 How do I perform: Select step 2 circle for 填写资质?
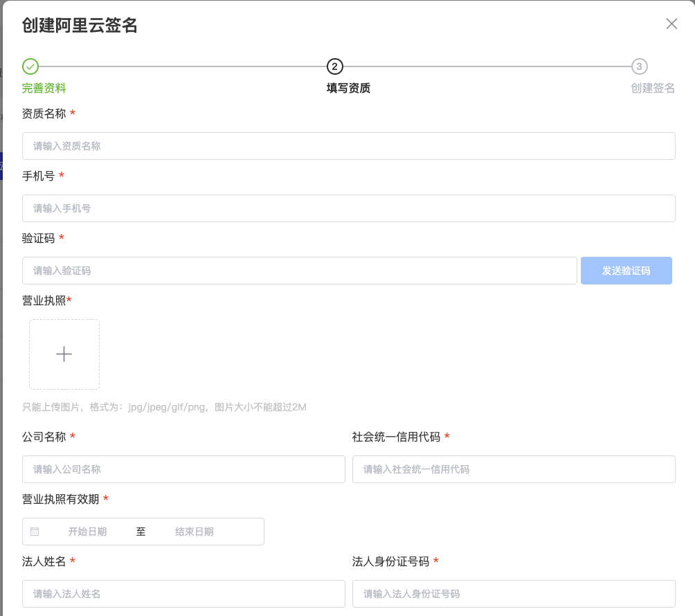click(x=334, y=66)
